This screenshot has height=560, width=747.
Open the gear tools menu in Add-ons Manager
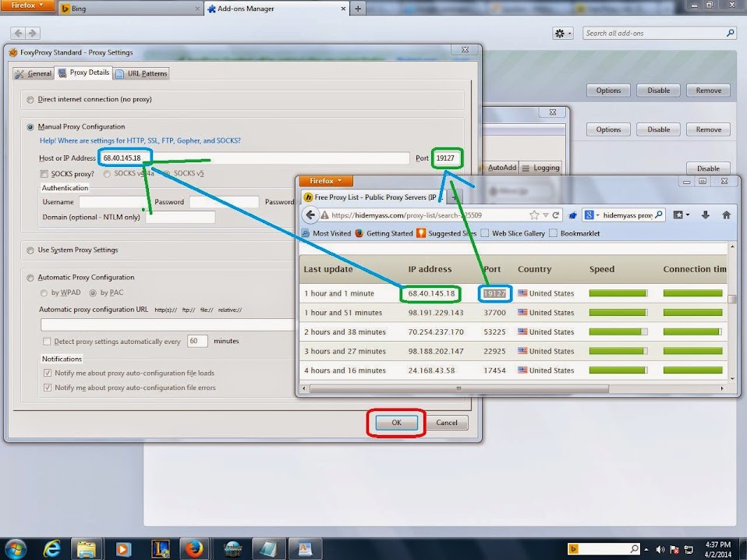click(x=563, y=33)
